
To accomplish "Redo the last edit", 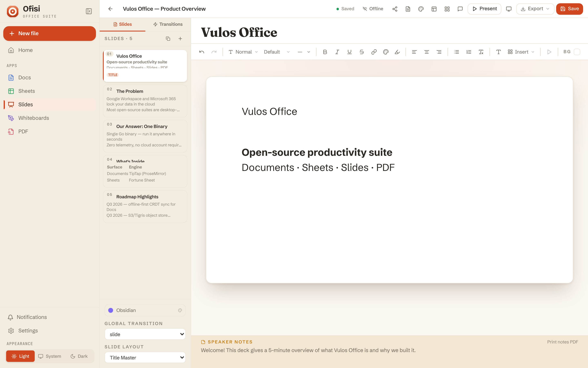I will click(214, 52).
